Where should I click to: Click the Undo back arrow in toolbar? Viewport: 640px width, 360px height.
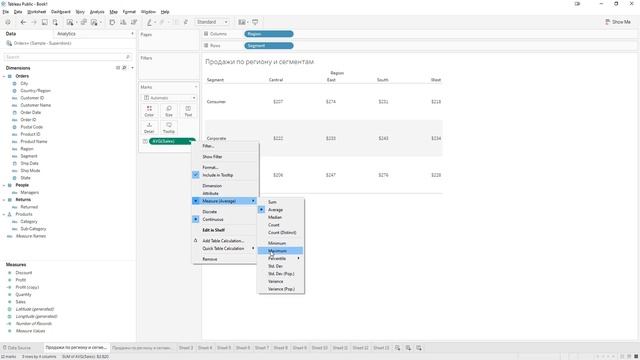23,22
